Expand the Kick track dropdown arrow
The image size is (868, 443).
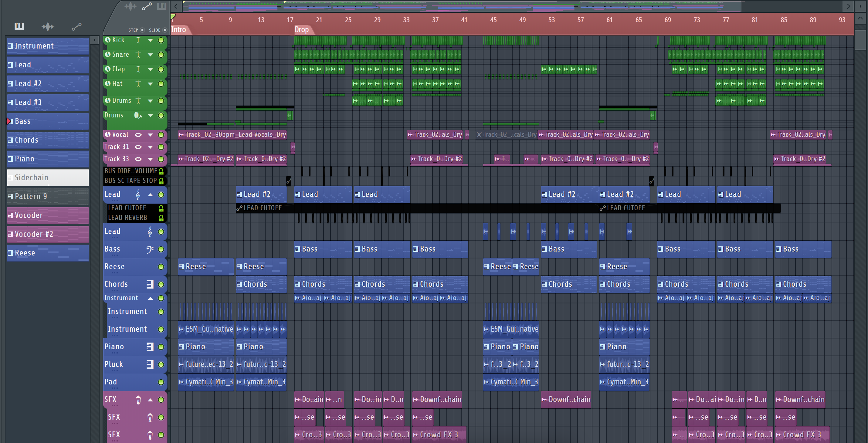[150, 40]
